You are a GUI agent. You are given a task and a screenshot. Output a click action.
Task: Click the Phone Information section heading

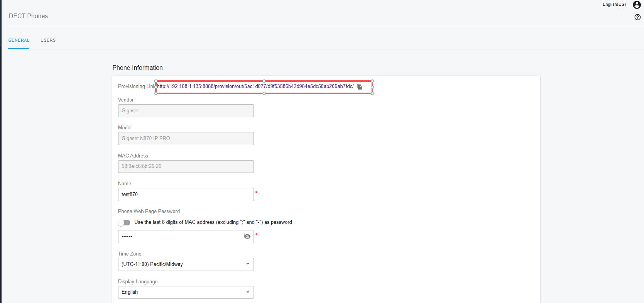pos(137,68)
